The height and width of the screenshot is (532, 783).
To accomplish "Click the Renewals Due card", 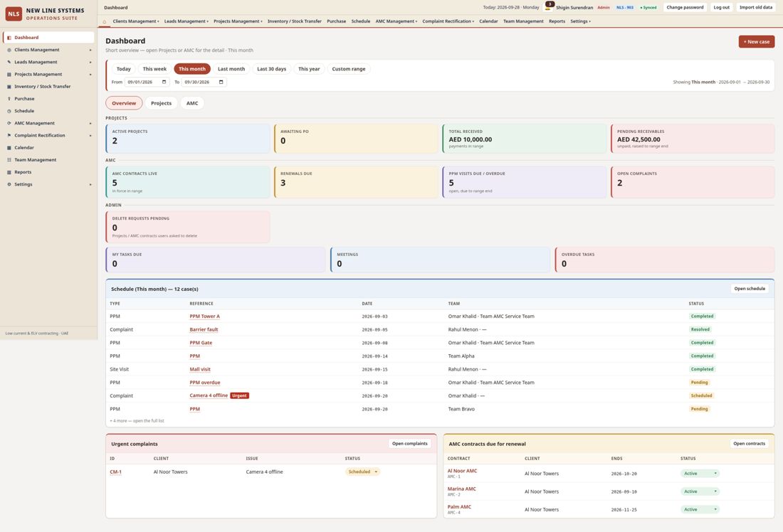I will [356, 182].
